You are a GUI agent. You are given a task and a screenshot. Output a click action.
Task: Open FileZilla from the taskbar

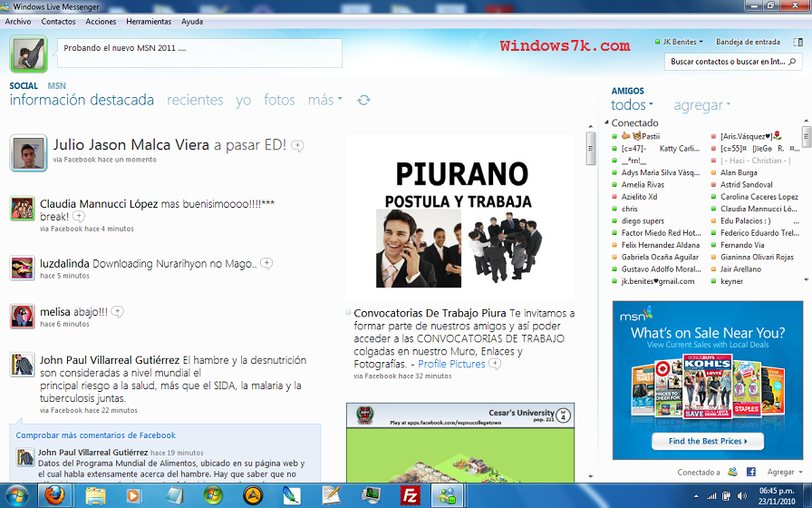pyautogui.click(x=411, y=495)
